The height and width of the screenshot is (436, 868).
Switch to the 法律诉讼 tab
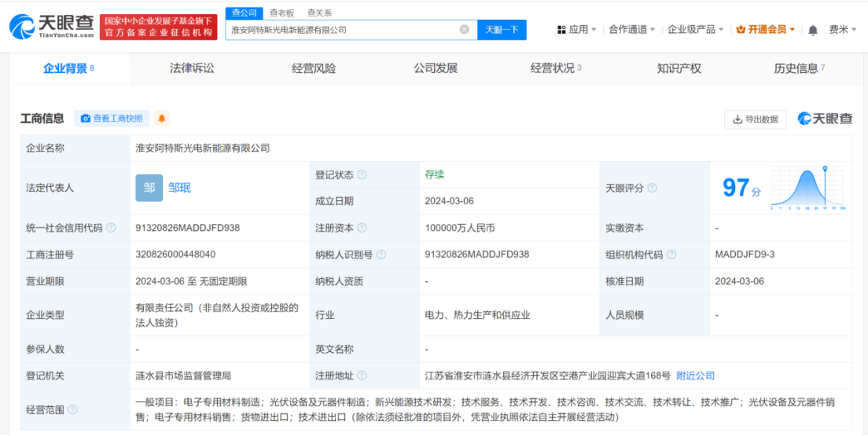(x=192, y=68)
